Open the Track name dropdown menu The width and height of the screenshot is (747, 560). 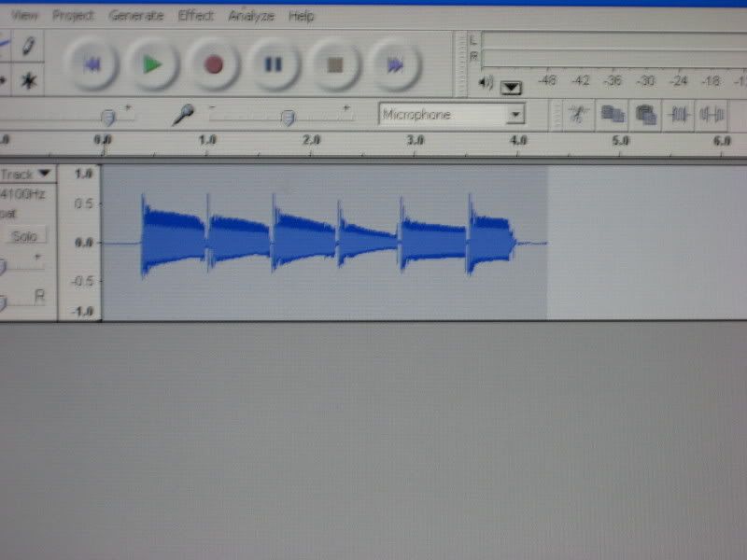(26, 174)
